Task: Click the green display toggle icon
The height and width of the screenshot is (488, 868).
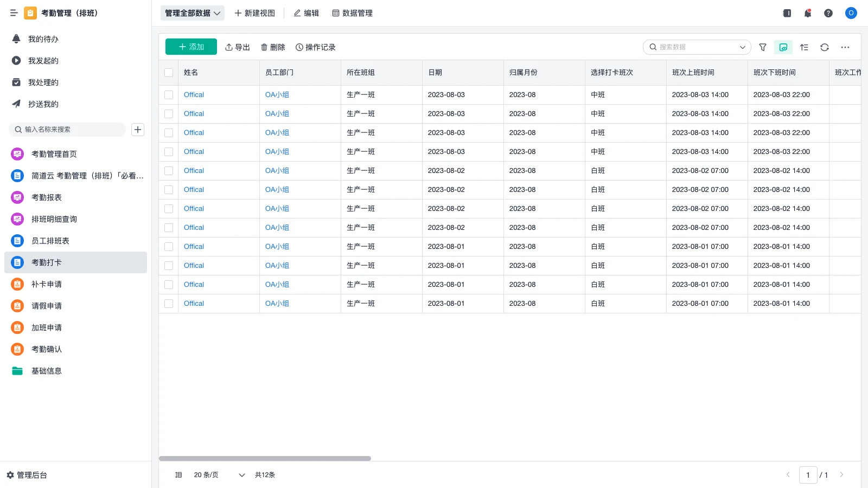Action: [x=783, y=47]
